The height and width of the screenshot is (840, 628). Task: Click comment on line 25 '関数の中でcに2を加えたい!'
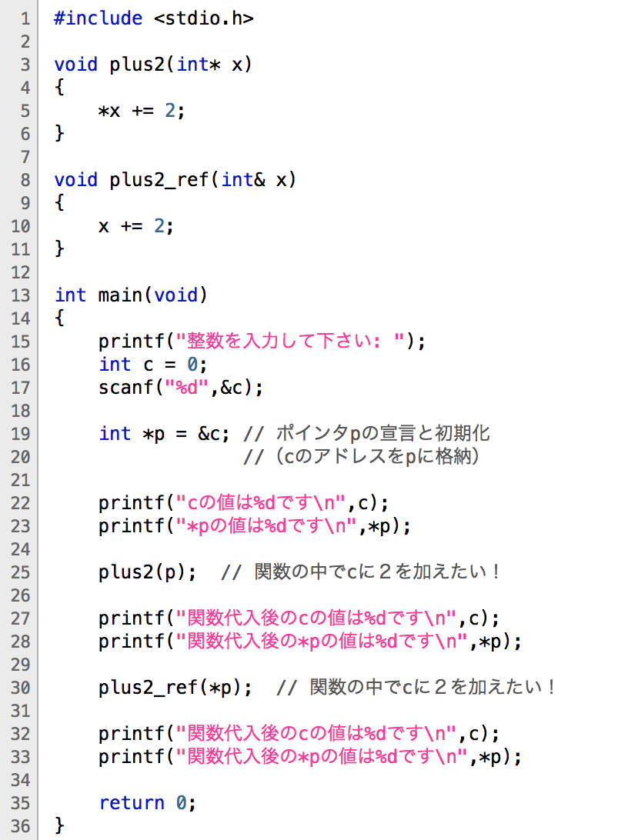click(361, 572)
